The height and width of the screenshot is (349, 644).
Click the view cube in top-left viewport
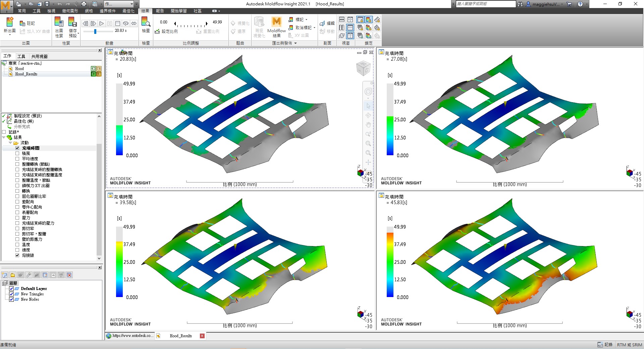tap(363, 68)
